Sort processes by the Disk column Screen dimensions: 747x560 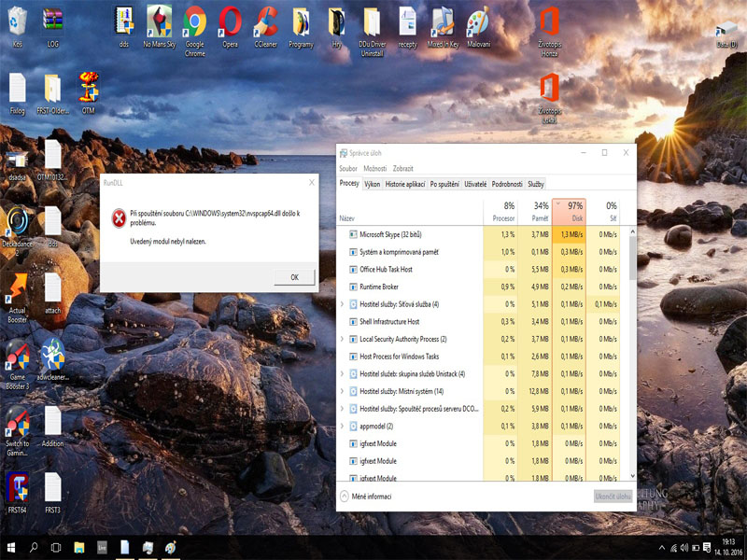(570, 212)
